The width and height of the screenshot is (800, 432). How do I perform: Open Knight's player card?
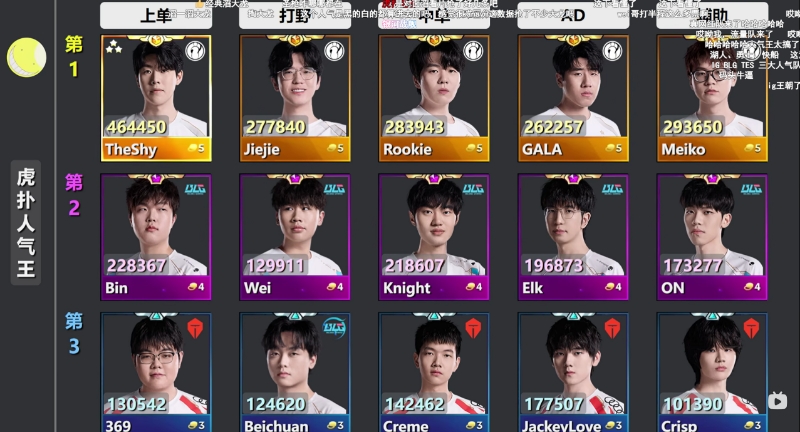click(434, 237)
